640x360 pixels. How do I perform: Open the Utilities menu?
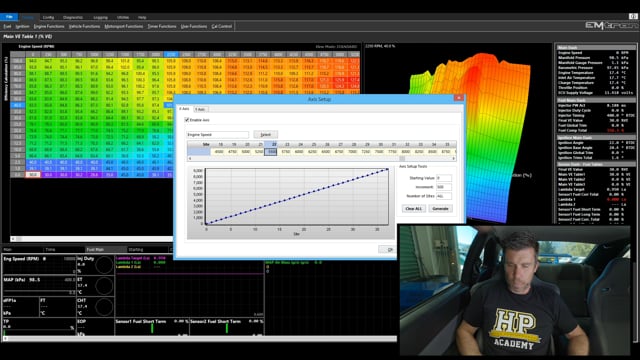coord(123,18)
